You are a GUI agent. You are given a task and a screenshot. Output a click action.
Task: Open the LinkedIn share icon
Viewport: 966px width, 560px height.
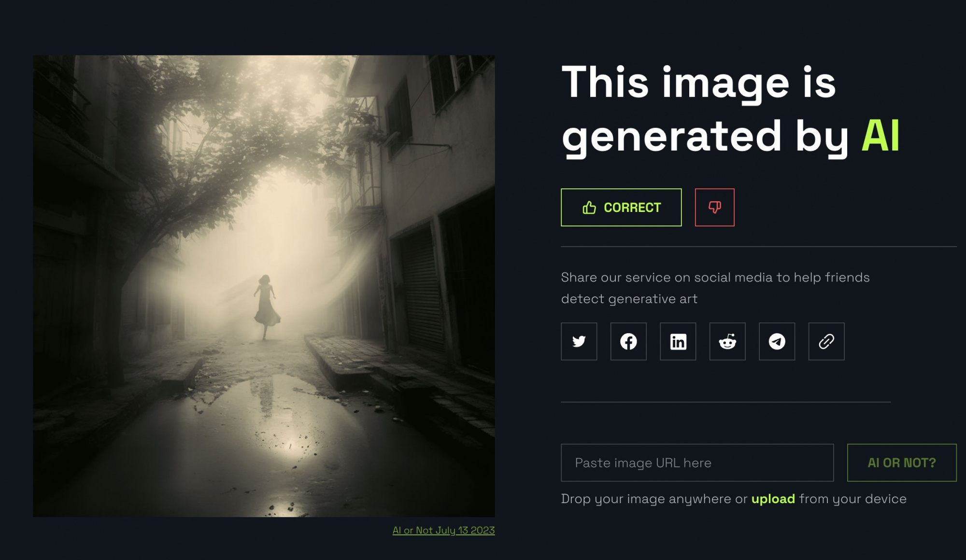click(x=678, y=341)
